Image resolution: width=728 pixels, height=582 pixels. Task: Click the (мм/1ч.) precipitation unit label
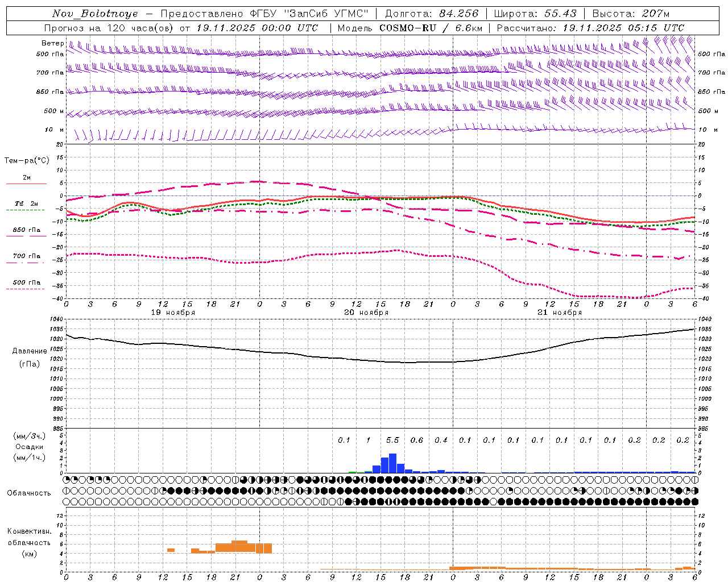click(30, 458)
